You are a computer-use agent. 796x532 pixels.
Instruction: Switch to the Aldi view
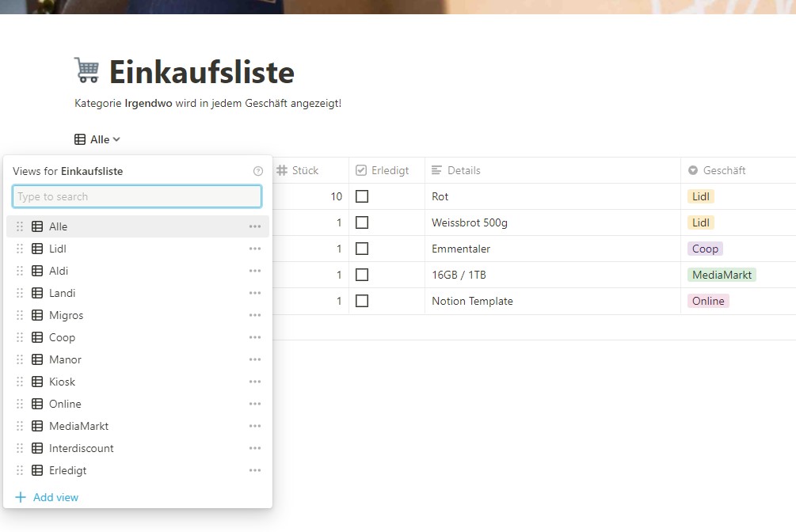(x=59, y=271)
